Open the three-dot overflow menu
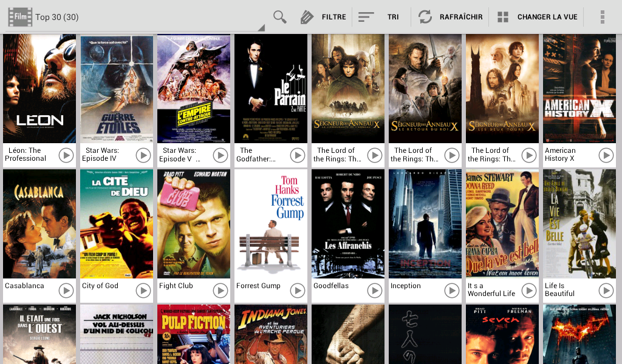The image size is (622, 364). [602, 17]
